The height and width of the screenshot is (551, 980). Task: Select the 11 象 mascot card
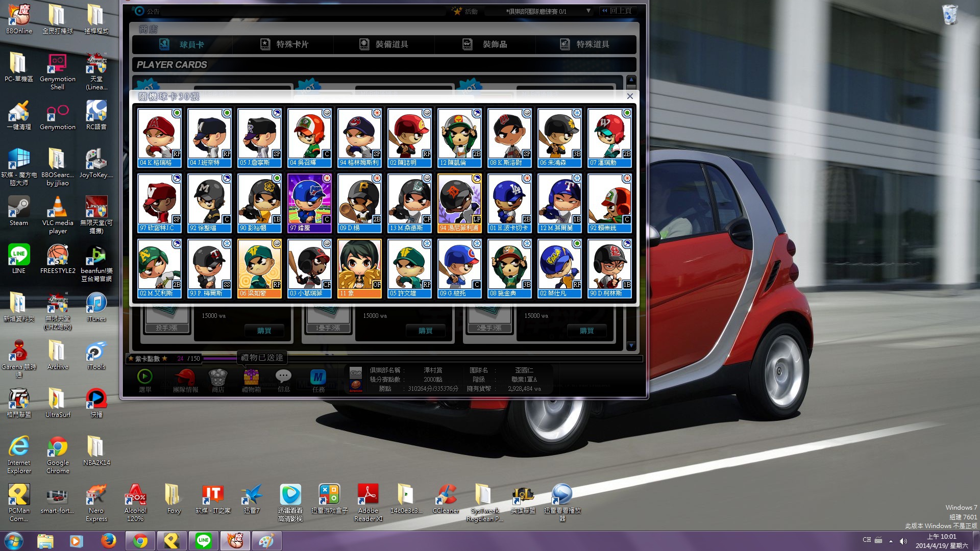click(359, 268)
